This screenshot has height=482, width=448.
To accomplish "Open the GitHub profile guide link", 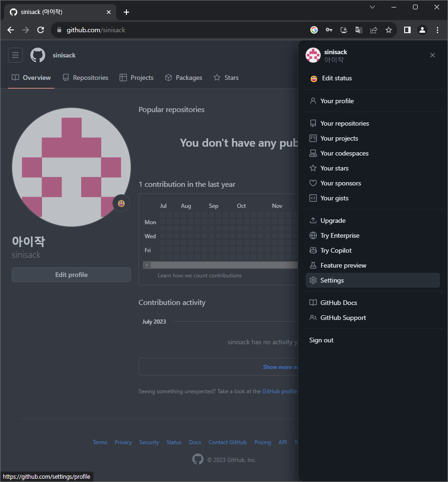I will tap(280, 391).
